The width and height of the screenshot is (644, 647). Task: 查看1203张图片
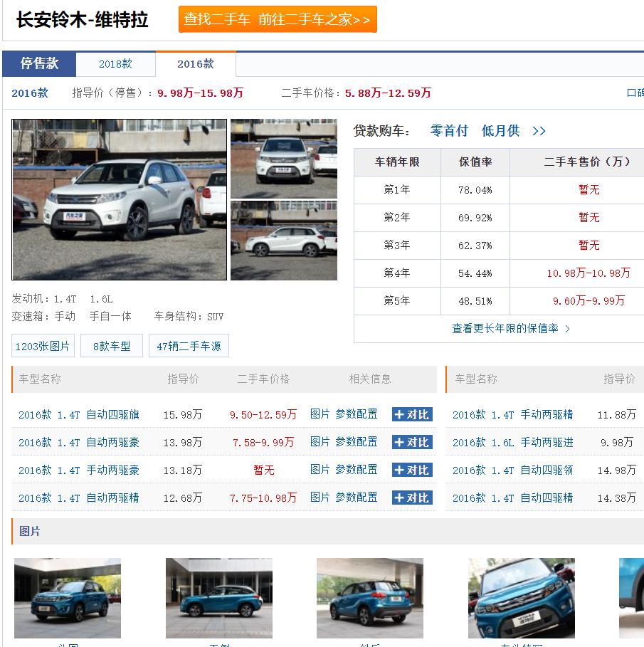click(42, 346)
